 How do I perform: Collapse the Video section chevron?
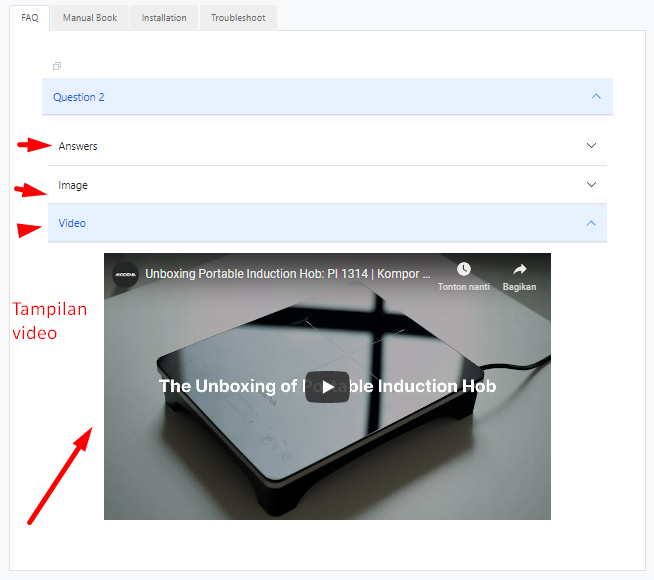[x=591, y=223]
